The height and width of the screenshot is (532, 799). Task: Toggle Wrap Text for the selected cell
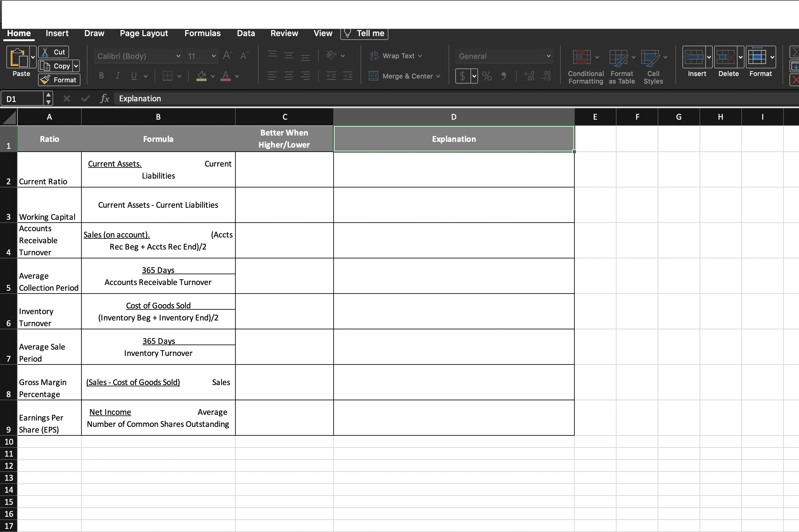395,56
